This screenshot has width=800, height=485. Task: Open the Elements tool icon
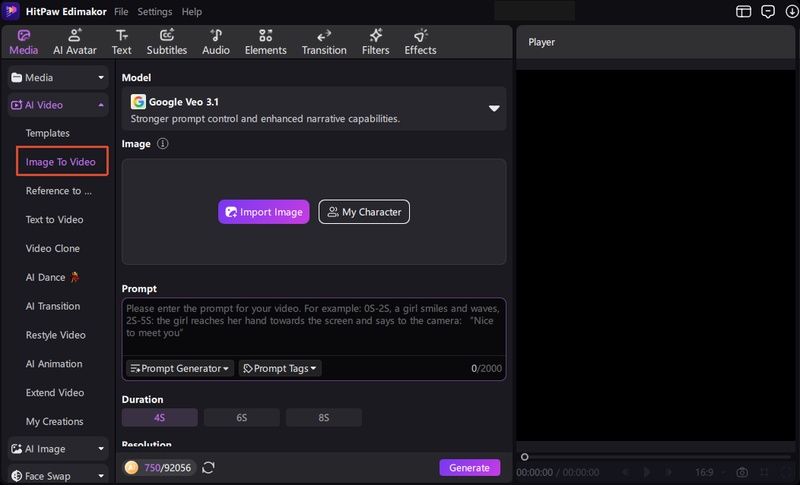[265, 35]
